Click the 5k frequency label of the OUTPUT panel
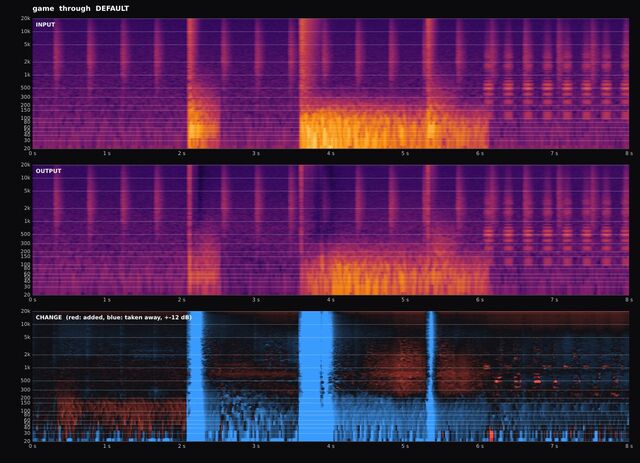This screenshot has width=640, height=463. tap(27, 191)
